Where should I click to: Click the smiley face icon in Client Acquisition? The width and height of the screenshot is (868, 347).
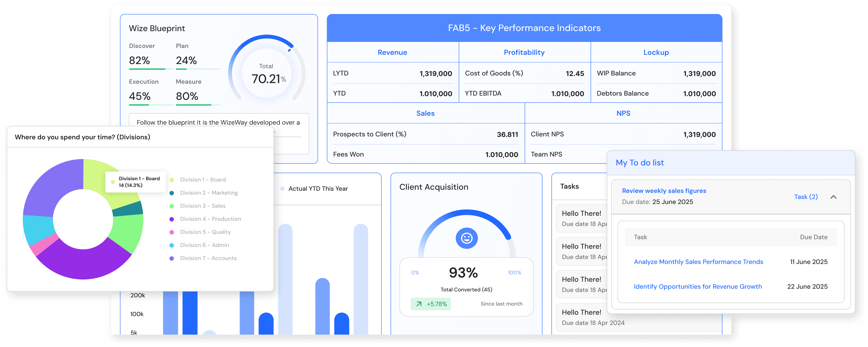(x=466, y=238)
